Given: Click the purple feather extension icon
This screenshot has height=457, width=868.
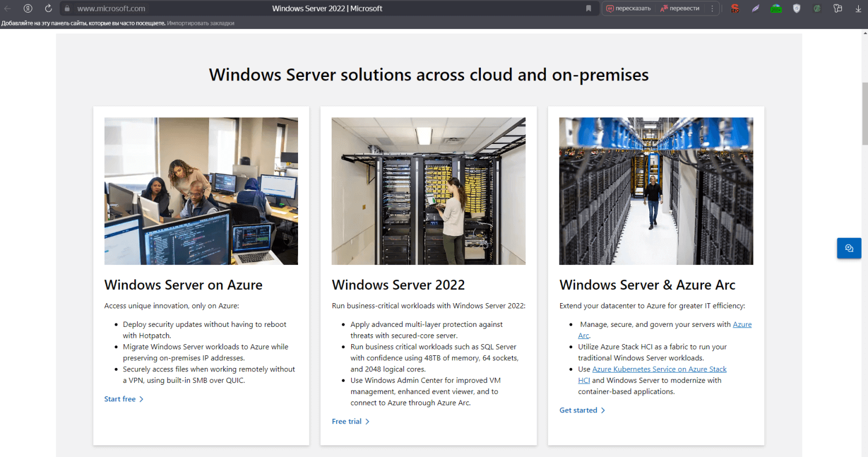Looking at the screenshot, I should click(755, 9).
